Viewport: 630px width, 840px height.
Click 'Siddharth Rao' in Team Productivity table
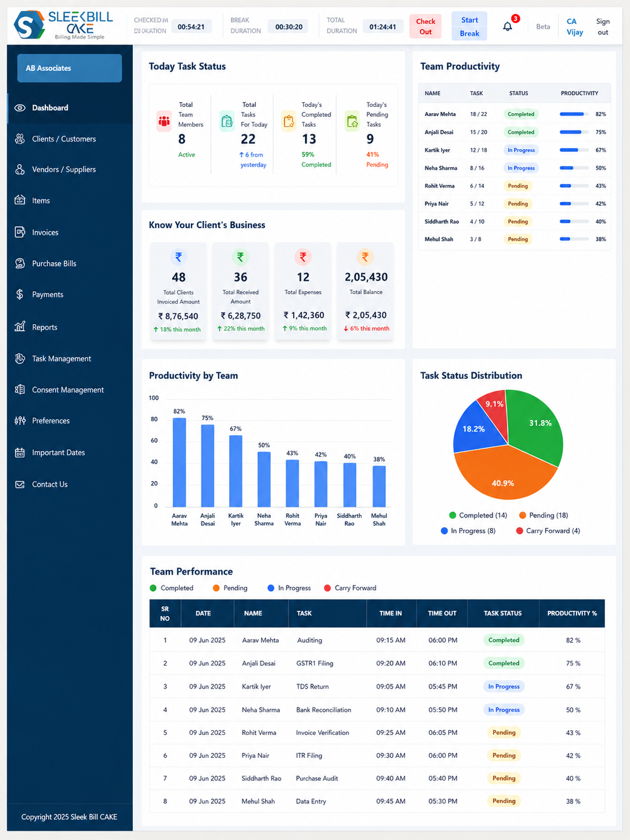[441, 222]
